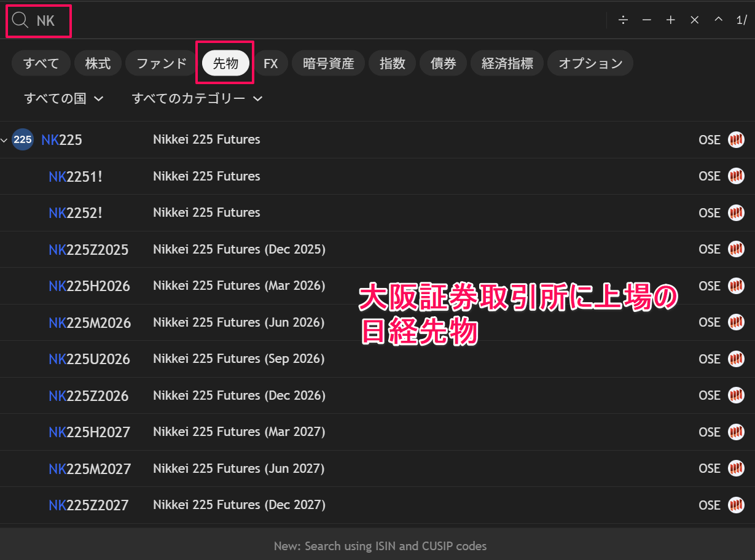Switch to the 株式 filter tab
This screenshot has width=755, height=560.
pos(98,63)
